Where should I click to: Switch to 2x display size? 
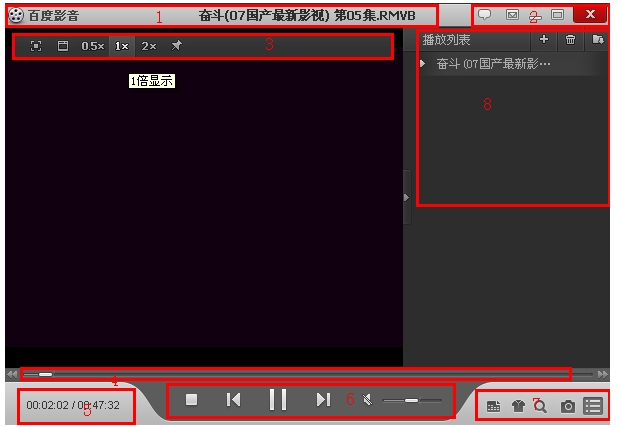(x=148, y=46)
